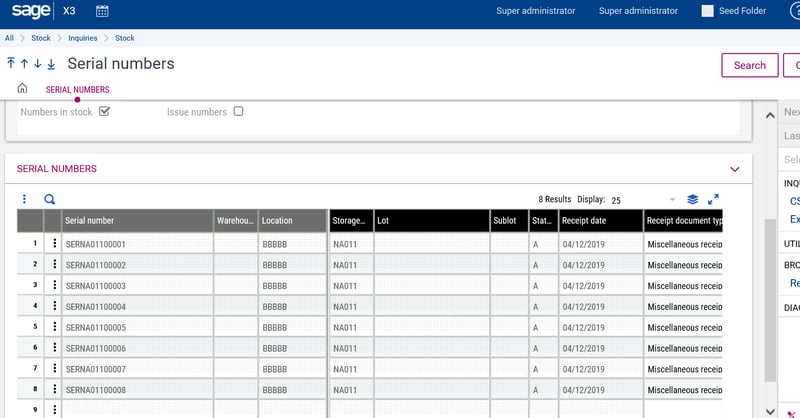Go to next record arrow
Viewport: 800px width, 418px height.
(x=37, y=64)
